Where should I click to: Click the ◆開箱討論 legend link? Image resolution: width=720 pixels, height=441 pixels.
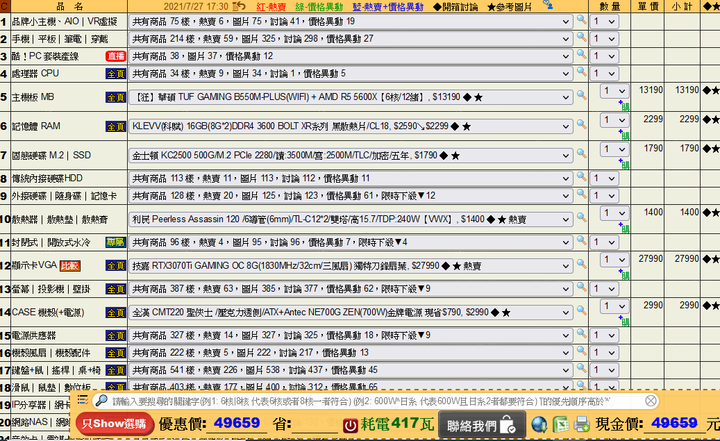pos(456,6)
